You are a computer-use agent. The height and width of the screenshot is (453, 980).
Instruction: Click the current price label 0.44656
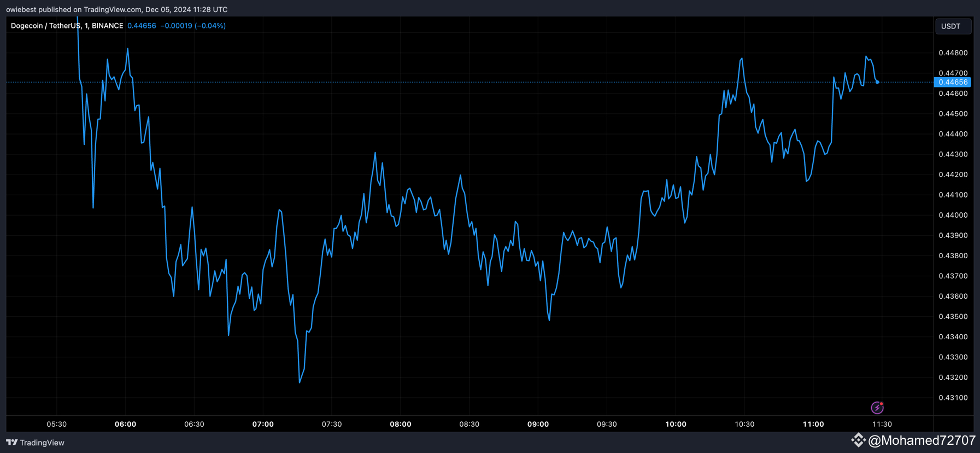coord(952,82)
